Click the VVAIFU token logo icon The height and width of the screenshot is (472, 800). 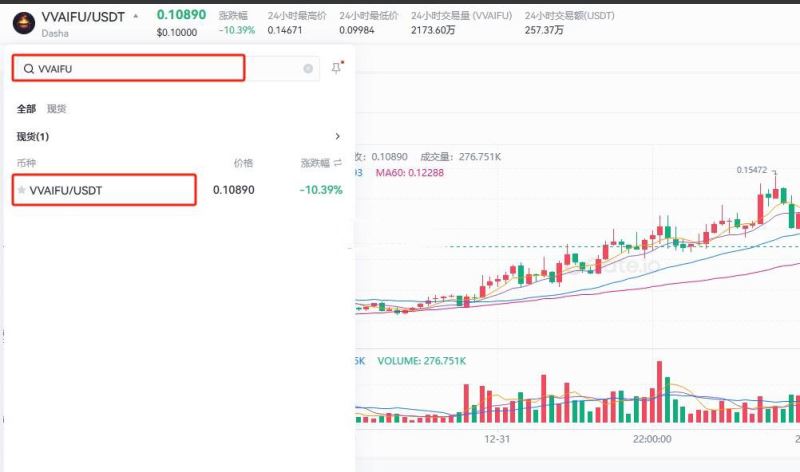tap(23, 22)
